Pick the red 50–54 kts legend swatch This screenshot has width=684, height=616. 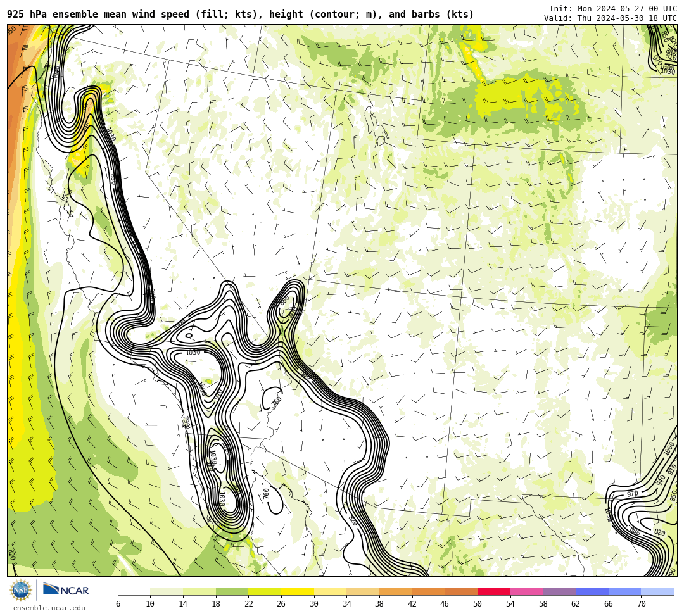[x=494, y=591]
